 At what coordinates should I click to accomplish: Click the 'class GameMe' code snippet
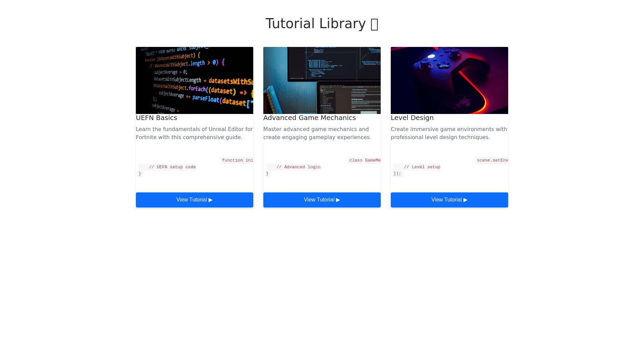tap(365, 161)
